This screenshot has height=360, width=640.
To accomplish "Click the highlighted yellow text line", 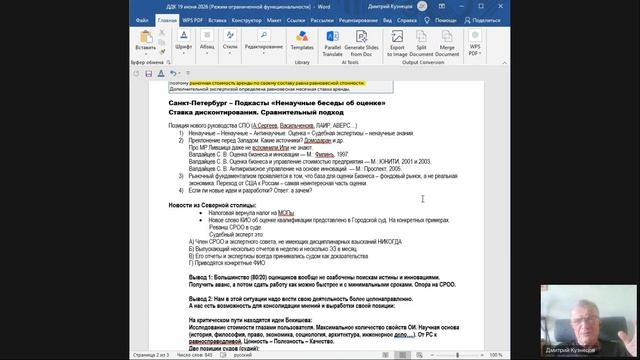I will [x=277, y=83].
